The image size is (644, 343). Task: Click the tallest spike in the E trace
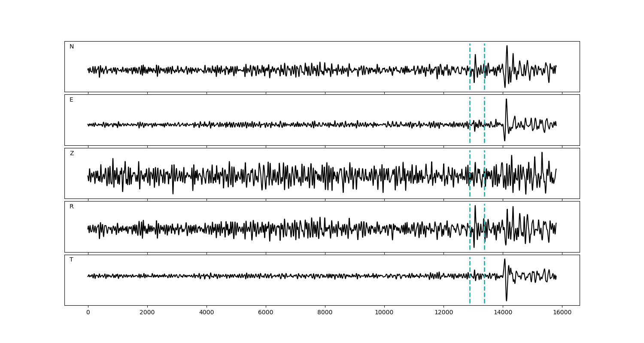click(506, 99)
